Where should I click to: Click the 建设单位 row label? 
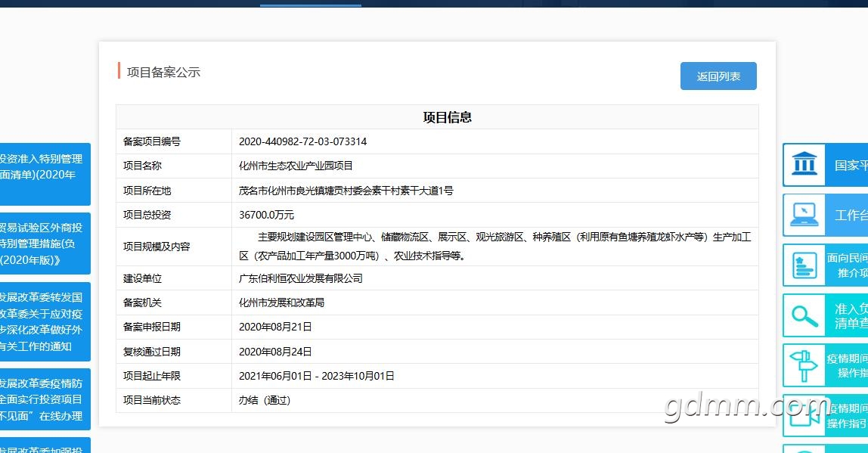pyautogui.click(x=142, y=278)
